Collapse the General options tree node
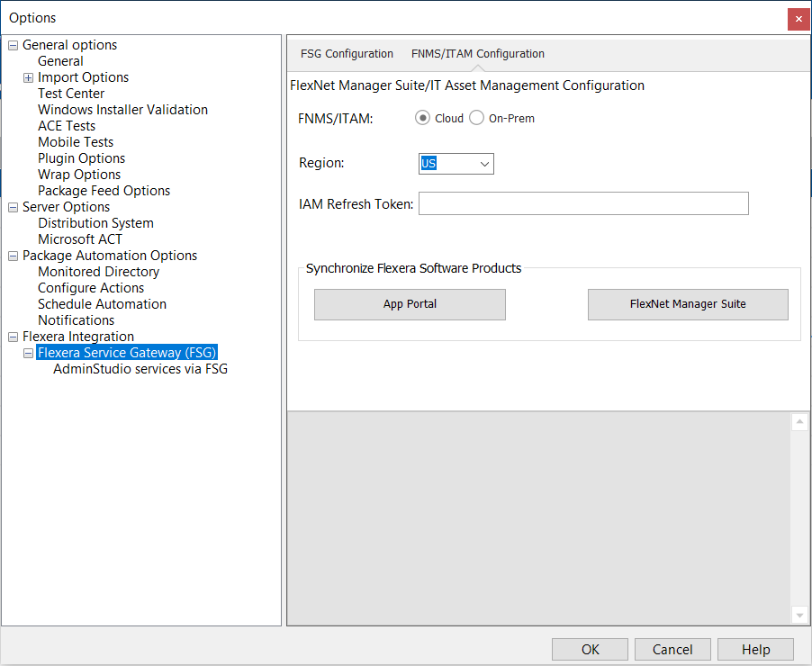The width and height of the screenshot is (812, 666). [x=14, y=45]
